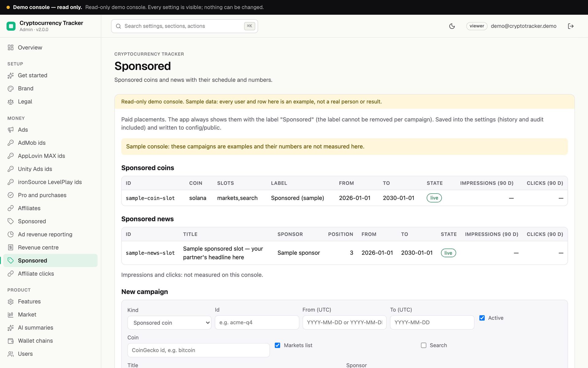Click the Ads megaphone icon
This screenshot has width=588, height=368.
point(11,130)
